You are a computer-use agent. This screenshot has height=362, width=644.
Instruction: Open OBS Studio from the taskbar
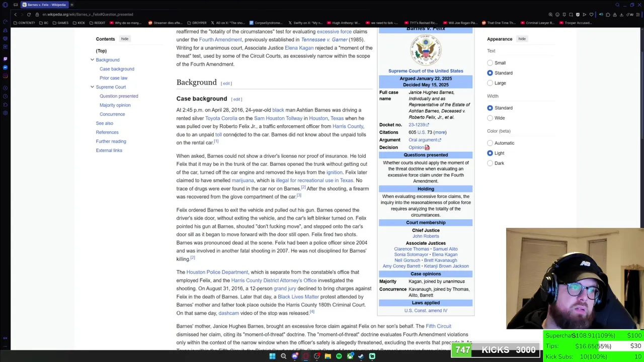pos(316,356)
